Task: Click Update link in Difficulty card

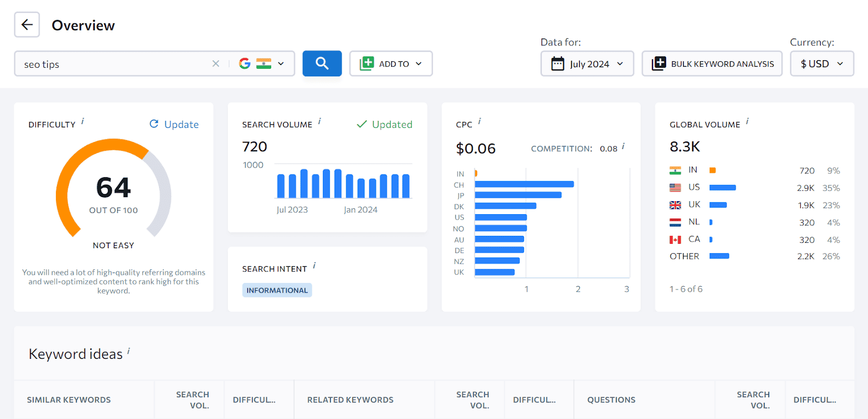Action: (x=174, y=125)
